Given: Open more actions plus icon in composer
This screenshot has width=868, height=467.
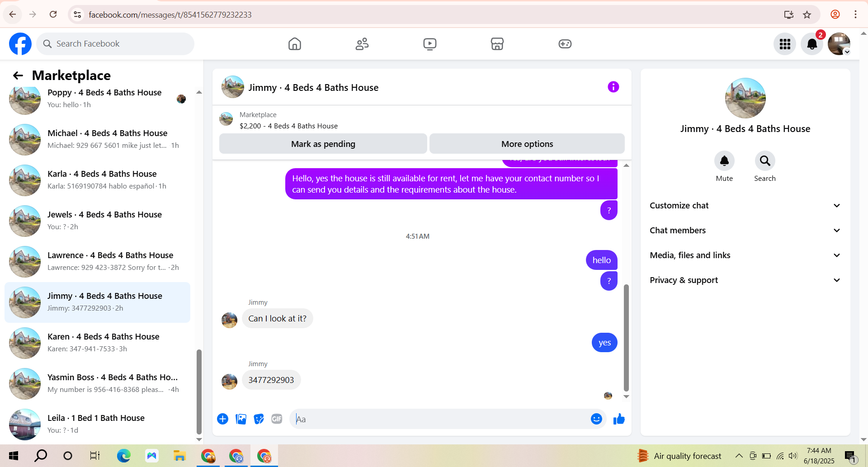Looking at the screenshot, I should (222, 419).
